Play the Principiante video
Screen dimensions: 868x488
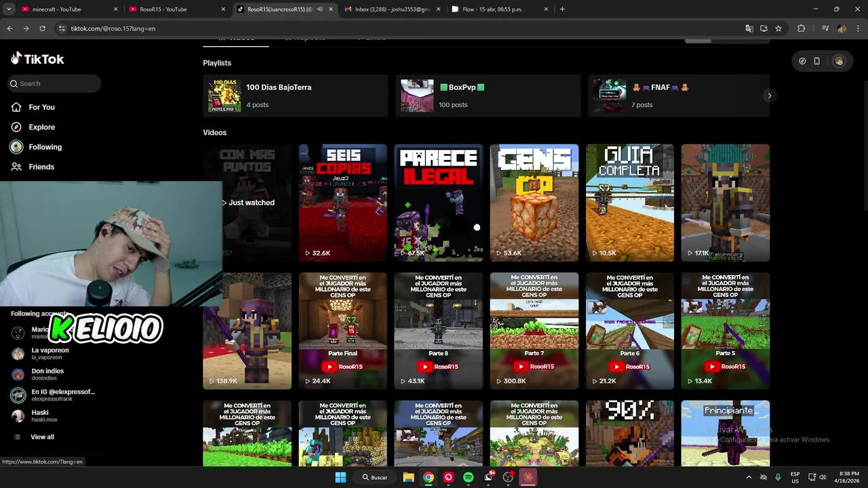tap(726, 433)
